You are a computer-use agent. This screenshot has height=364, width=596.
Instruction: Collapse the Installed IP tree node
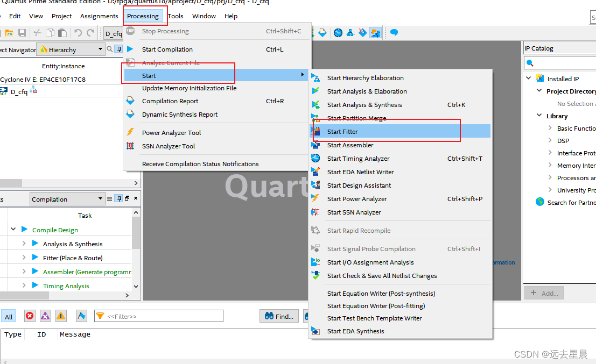[x=528, y=78]
